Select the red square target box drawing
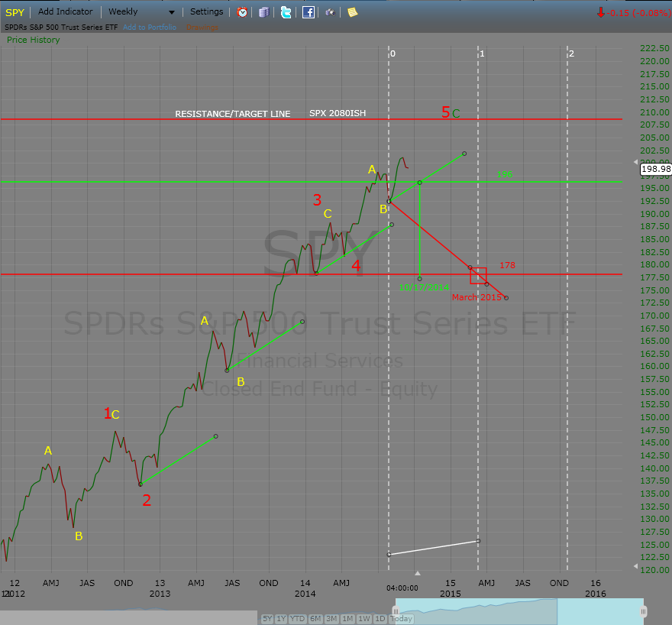672x625 pixels. (x=478, y=276)
